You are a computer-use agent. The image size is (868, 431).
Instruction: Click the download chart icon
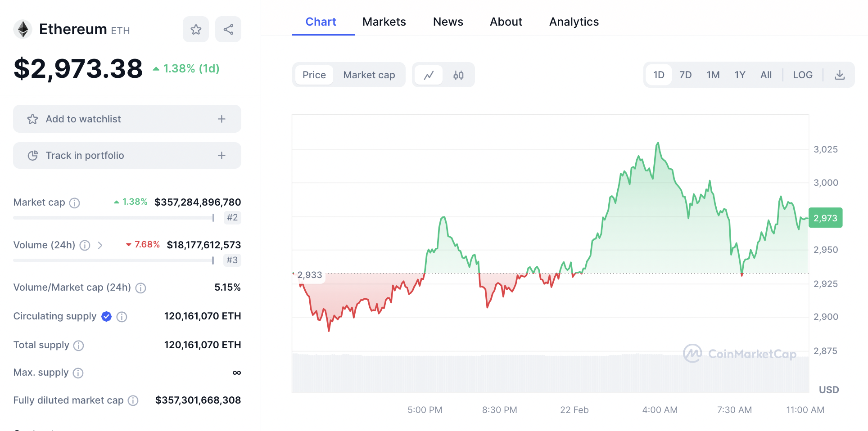(x=840, y=75)
